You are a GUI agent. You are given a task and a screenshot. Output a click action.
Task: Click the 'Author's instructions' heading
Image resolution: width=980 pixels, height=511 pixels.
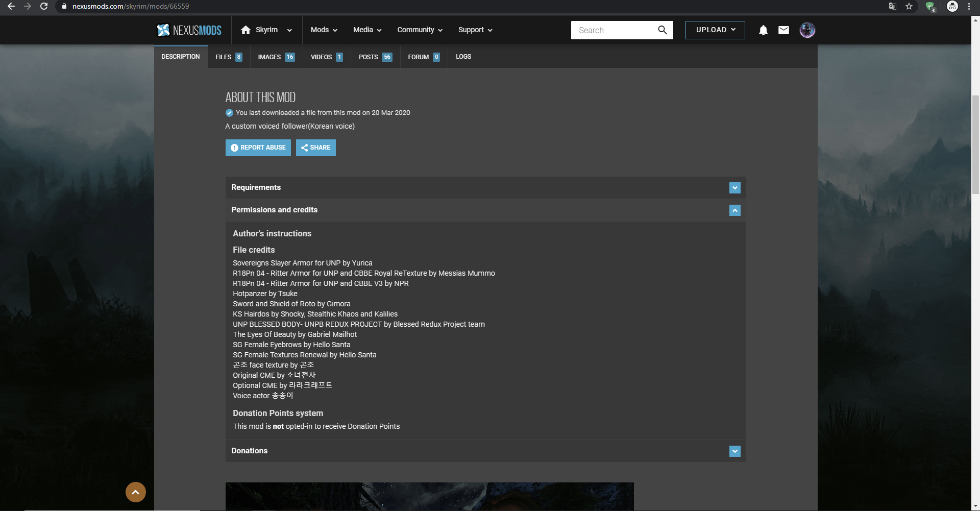point(272,234)
